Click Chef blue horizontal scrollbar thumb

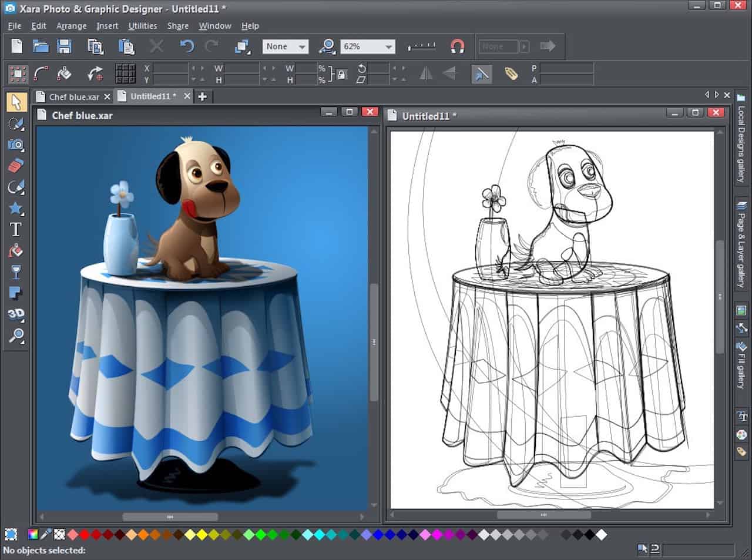[x=170, y=517]
